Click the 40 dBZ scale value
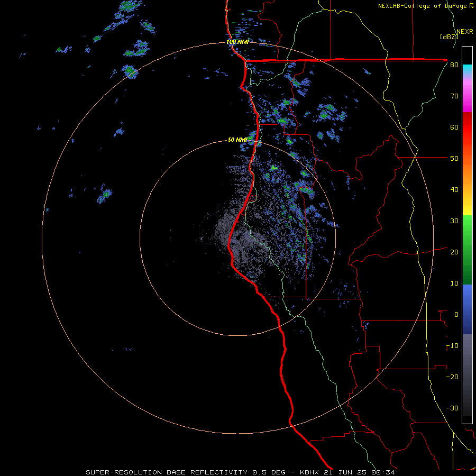This screenshot has height=476, width=476. 454,190
